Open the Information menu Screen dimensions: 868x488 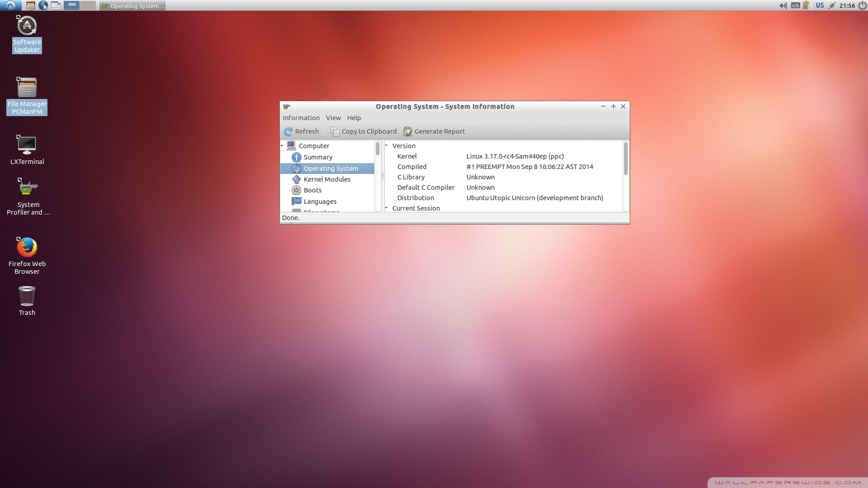coord(301,118)
